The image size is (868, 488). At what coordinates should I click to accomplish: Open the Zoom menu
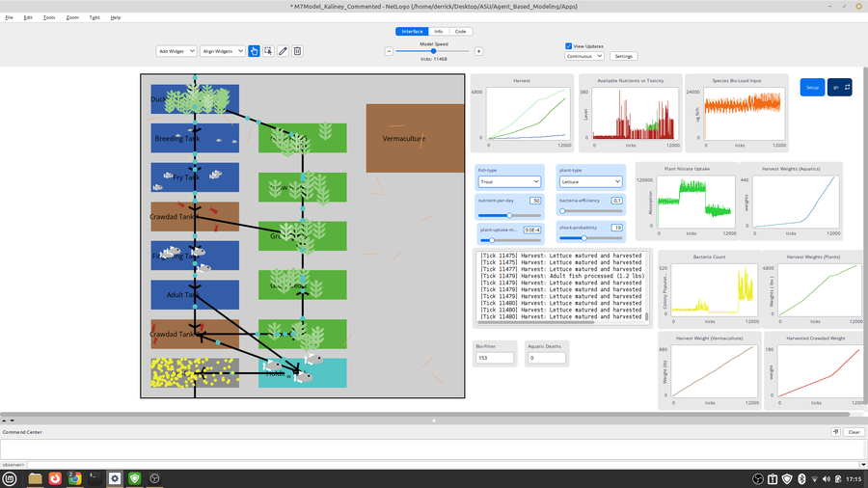coord(72,17)
